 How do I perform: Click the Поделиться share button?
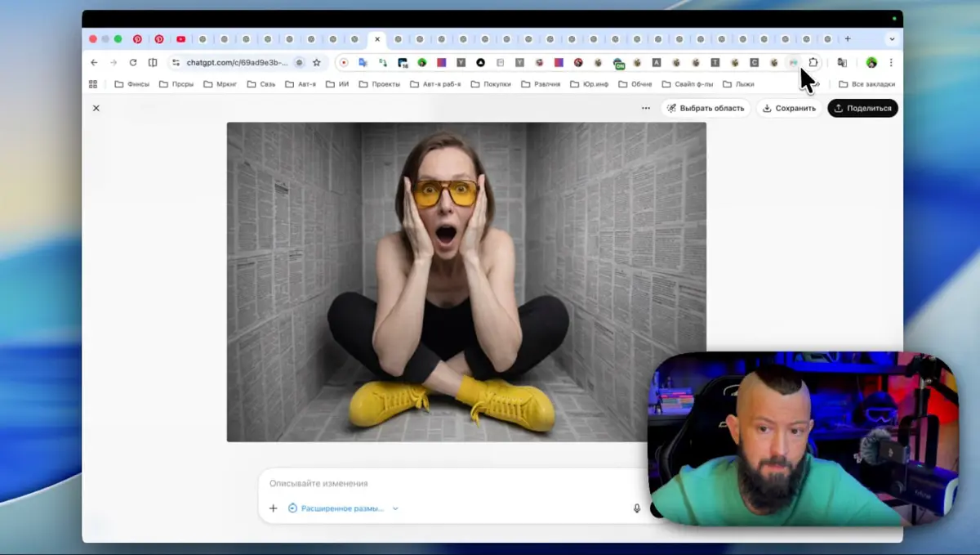863,108
